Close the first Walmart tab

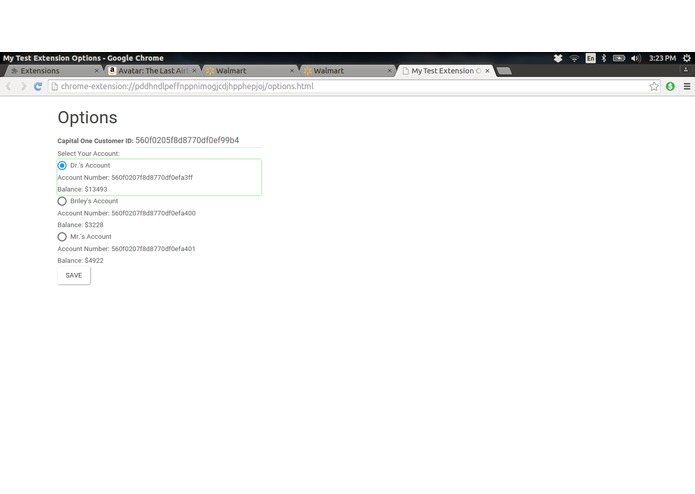[292, 71]
